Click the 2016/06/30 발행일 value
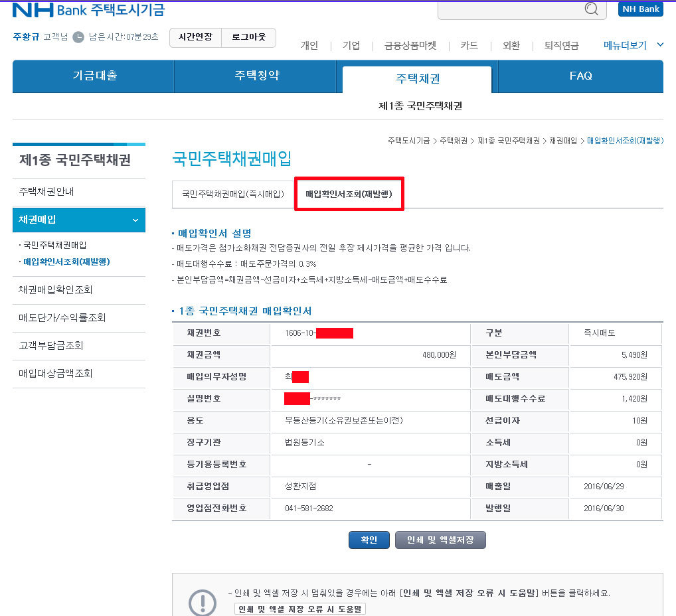 [x=604, y=508]
